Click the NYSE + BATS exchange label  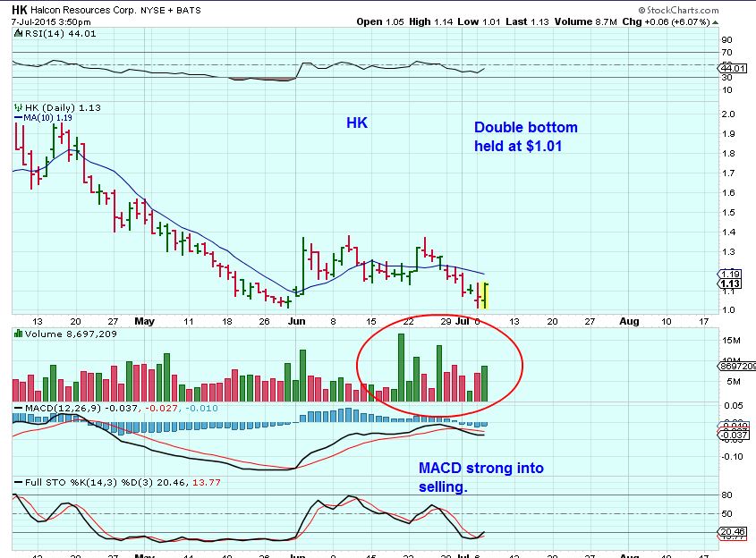point(171,10)
